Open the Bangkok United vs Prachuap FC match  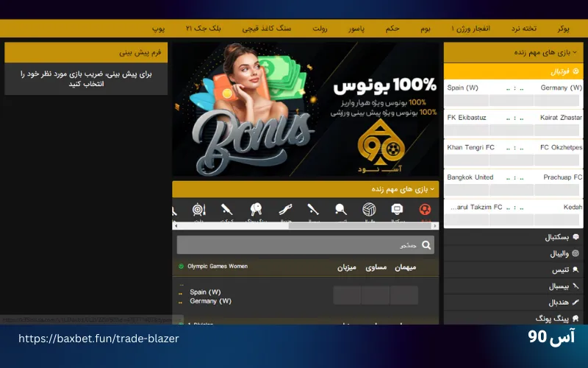click(513, 177)
